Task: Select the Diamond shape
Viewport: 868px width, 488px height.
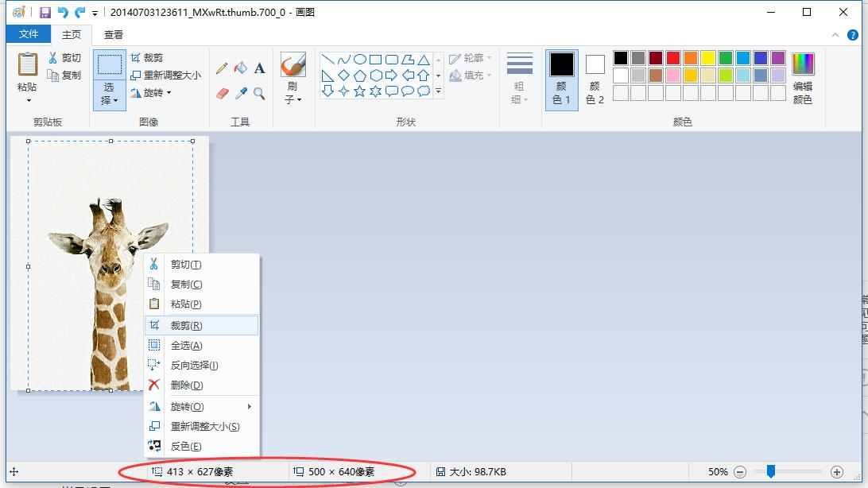Action: pyautogui.click(x=343, y=76)
